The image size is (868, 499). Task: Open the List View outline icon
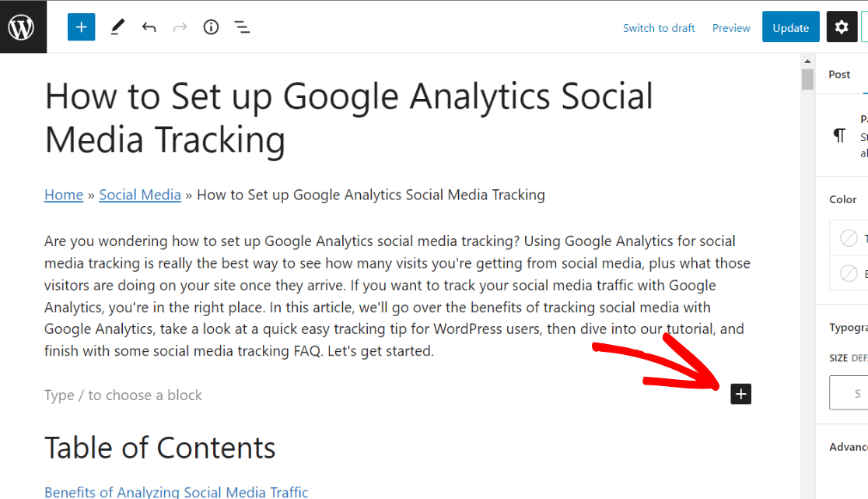pos(242,26)
